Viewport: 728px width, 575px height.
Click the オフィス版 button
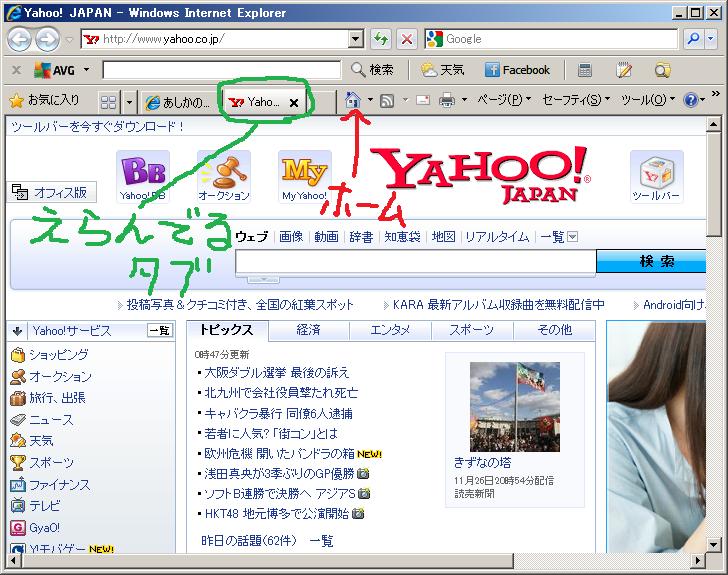52,192
